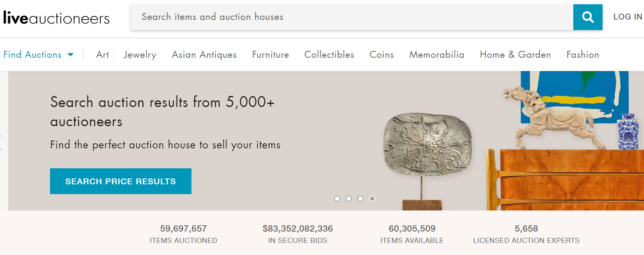644x255 pixels.
Task: Expand the Find Auctions dropdown arrow
Action: [71, 55]
